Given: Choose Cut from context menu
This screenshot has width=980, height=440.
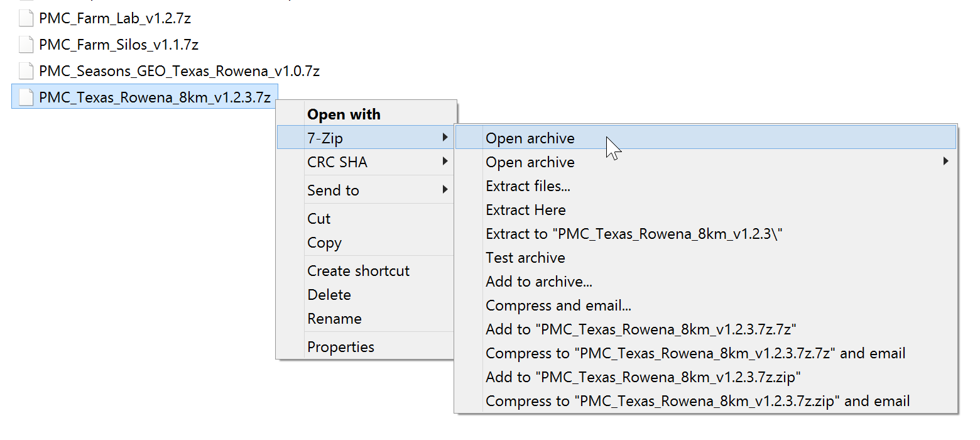Looking at the screenshot, I should pyautogui.click(x=365, y=219).
